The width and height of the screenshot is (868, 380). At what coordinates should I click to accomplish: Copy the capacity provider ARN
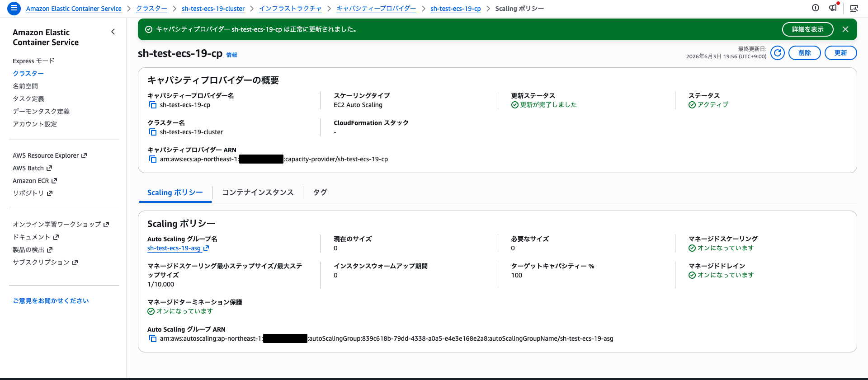point(153,159)
